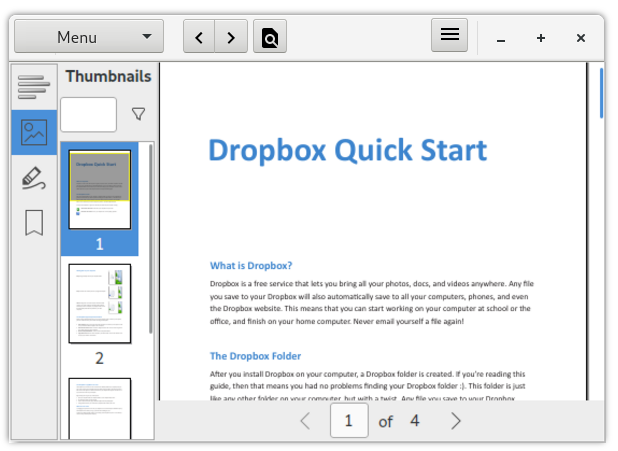Open the annotations sidebar panel

tap(34, 178)
